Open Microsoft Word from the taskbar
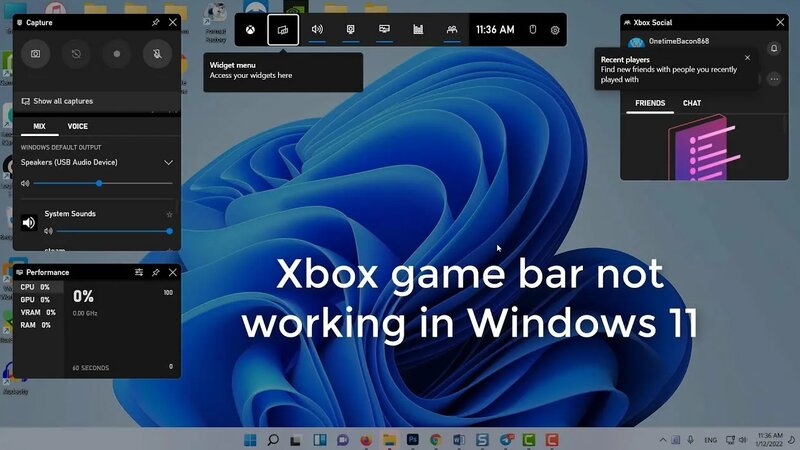The height and width of the screenshot is (450, 800). (x=459, y=439)
